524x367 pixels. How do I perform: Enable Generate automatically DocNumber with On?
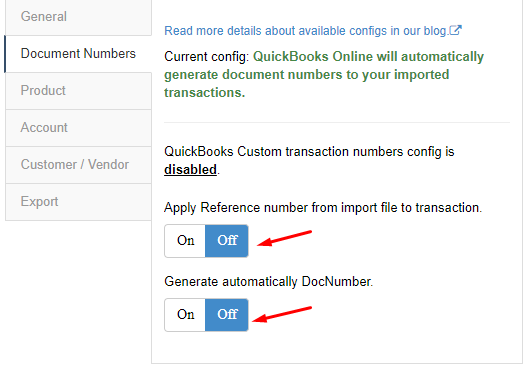[185, 315]
